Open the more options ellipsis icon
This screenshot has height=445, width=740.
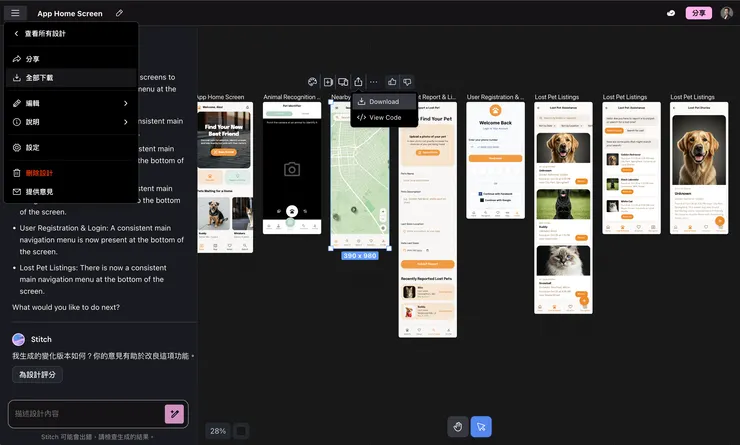[374, 82]
